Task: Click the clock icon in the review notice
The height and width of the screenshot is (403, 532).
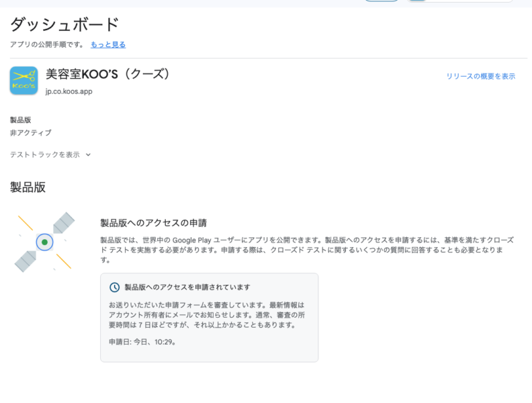Action: click(x=115, y=287)
